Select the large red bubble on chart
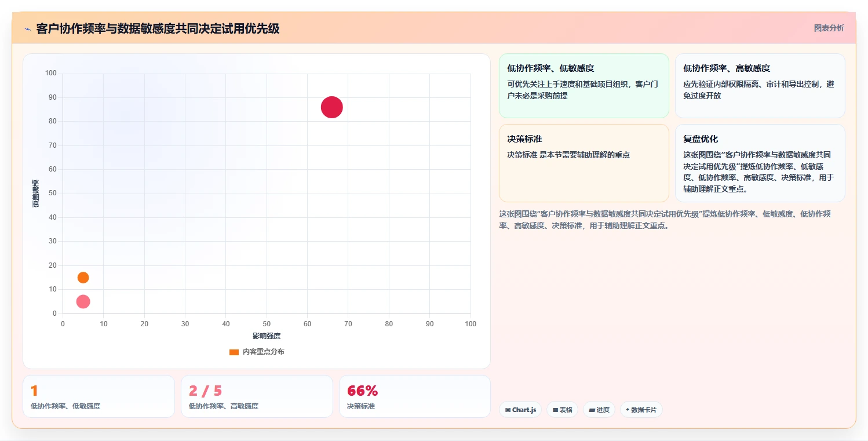868x441 pixels. coord(332,107)
